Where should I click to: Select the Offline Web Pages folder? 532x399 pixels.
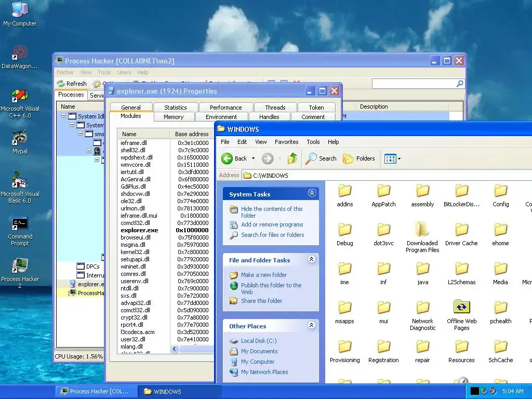pos(461,315)
